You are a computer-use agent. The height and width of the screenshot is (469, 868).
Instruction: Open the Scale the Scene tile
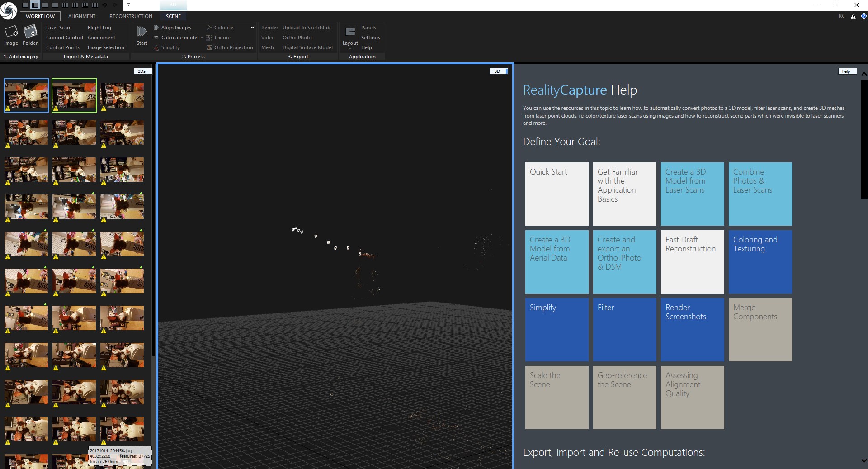click(557, 398)
